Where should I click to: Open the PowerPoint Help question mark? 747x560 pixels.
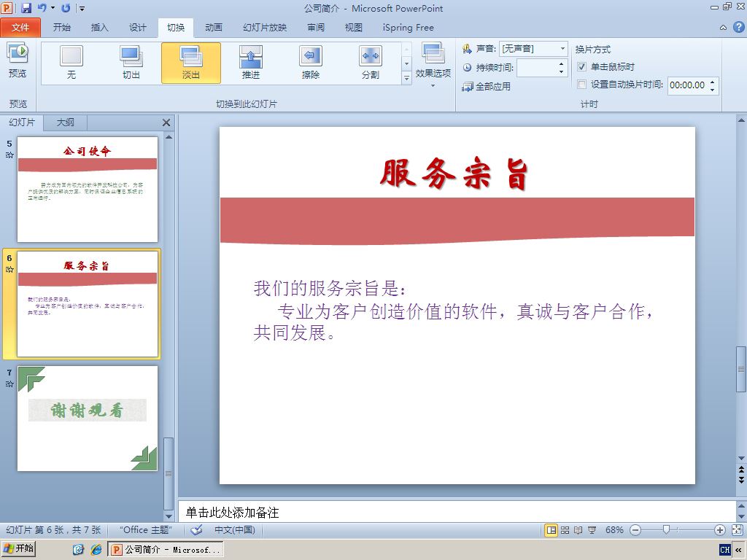(738, 27)
